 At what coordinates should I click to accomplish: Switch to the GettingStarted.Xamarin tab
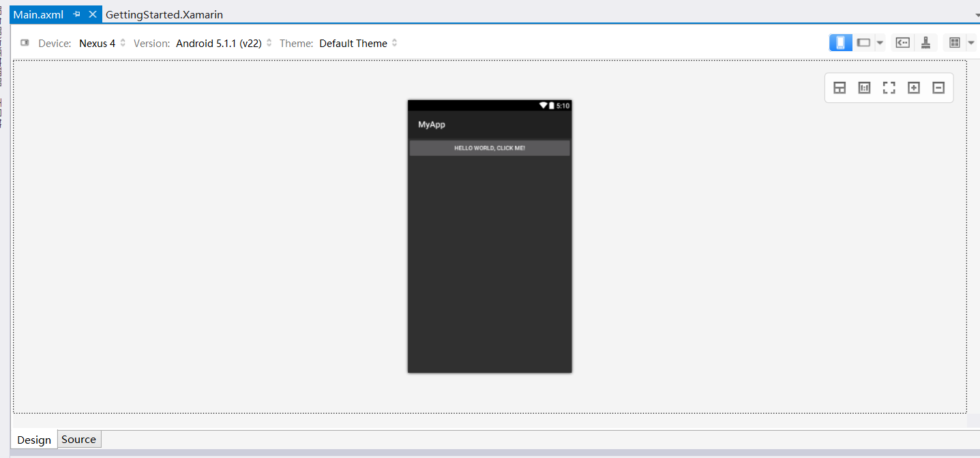164,14
